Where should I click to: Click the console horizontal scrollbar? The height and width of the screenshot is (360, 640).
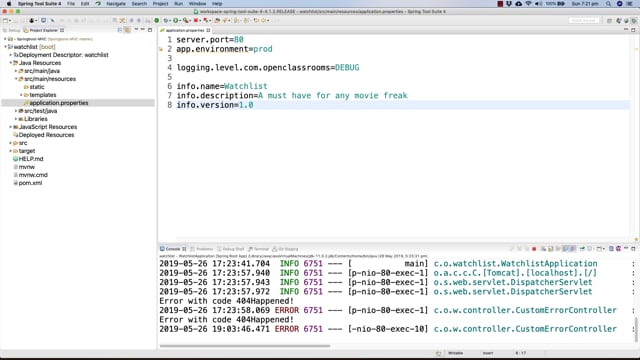[x=245, y=346]
